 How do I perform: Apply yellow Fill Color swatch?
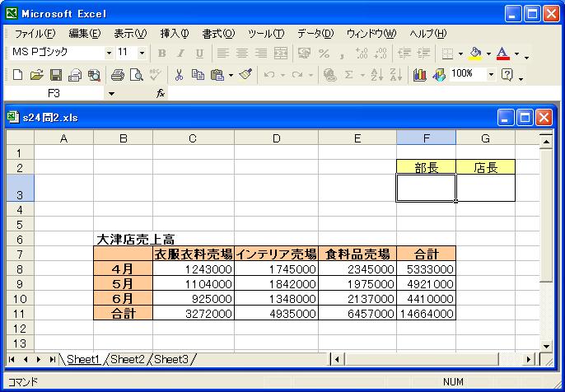(x=476, y=54)
